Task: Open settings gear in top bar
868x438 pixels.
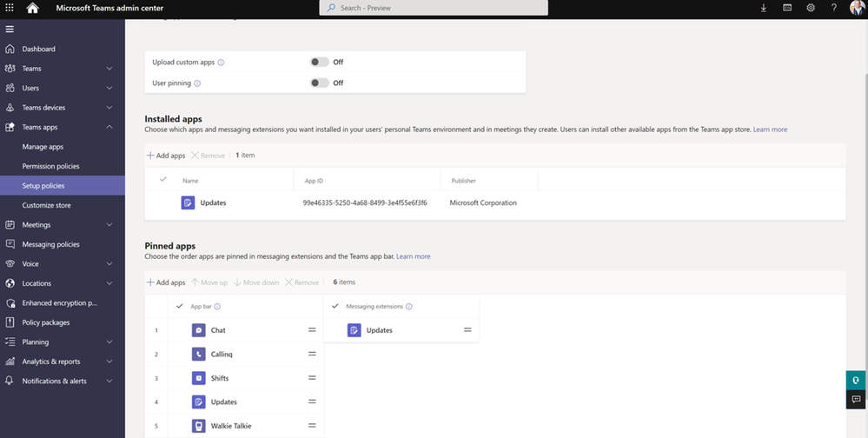Action: coord(811,8)
